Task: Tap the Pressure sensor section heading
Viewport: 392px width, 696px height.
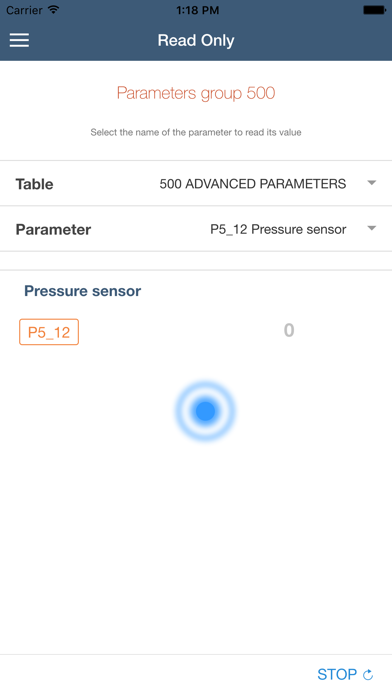Action: [x=83, y=291]
